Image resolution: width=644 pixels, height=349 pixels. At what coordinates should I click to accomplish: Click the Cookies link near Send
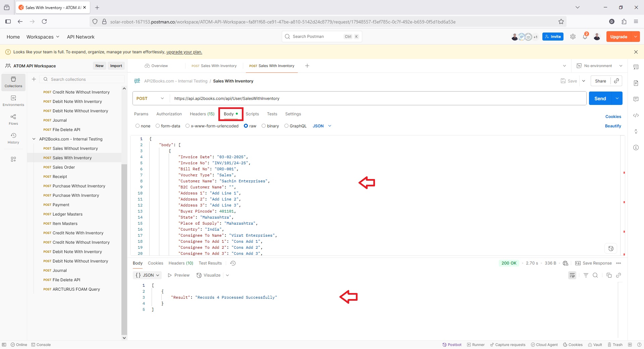point(613,117)
